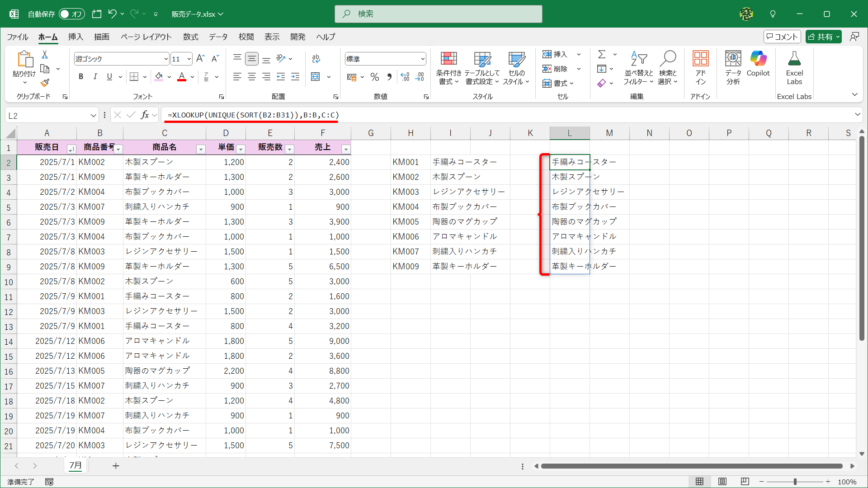Viewport: 868px width, 488px height.
Task: Toggle italic formatting
Action: click(95, 77)
